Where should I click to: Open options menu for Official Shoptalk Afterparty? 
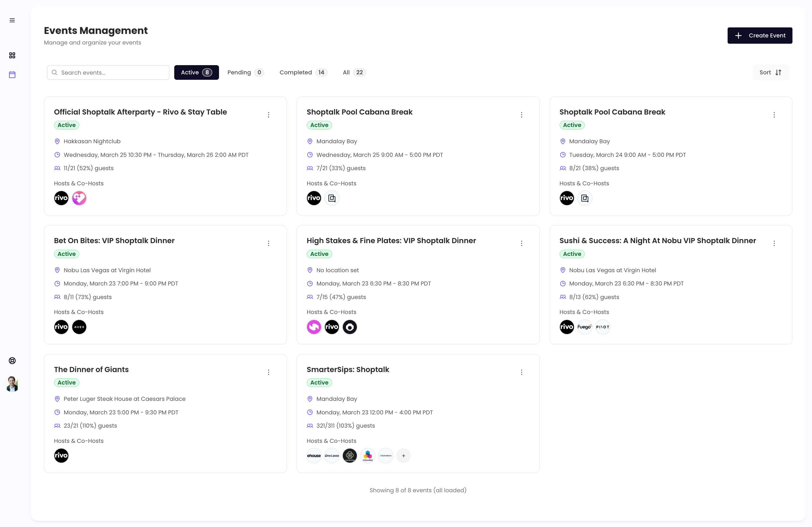click(x=269, y=115)
